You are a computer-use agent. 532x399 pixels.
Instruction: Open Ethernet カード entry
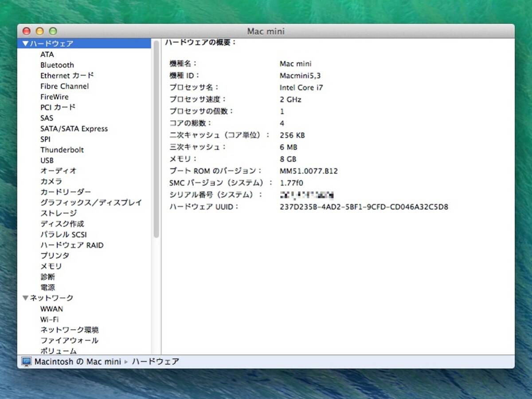click(x=67, y=75)
